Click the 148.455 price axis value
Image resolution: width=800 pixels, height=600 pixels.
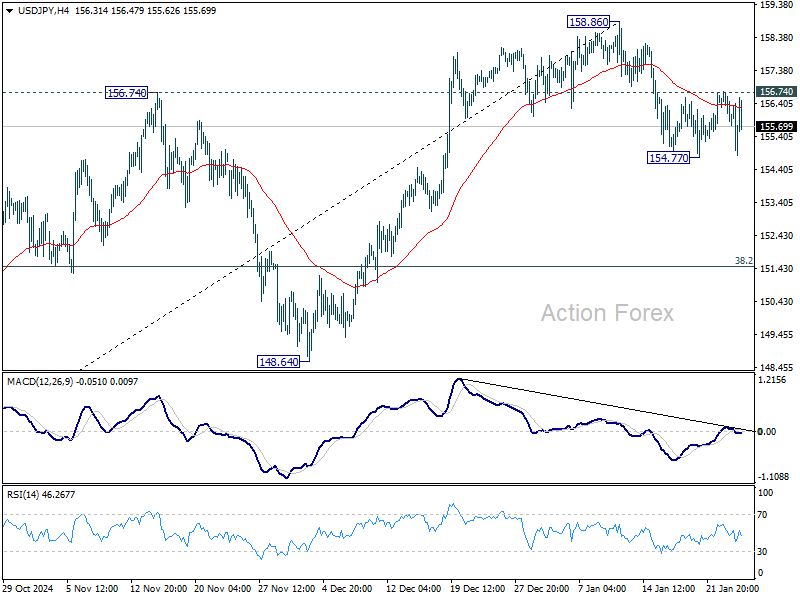point(776,368)
